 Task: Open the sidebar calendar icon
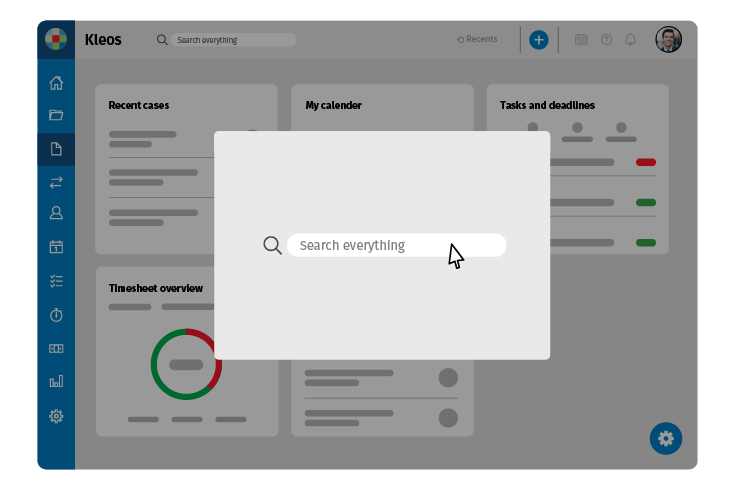pos(56,247)
